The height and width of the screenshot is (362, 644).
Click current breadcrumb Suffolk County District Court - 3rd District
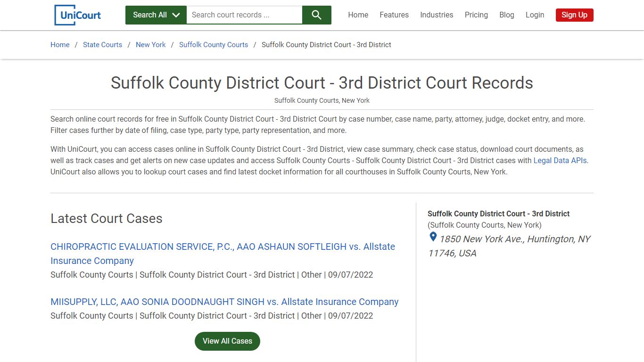326,45
